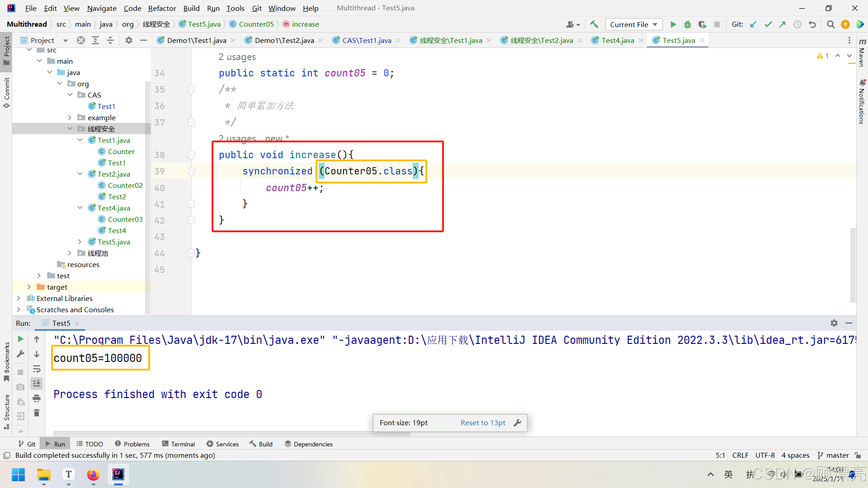This screenshot has width=868, height=488.
Task: Collapse the CAS folder in project tree
Action: [70, 95]
